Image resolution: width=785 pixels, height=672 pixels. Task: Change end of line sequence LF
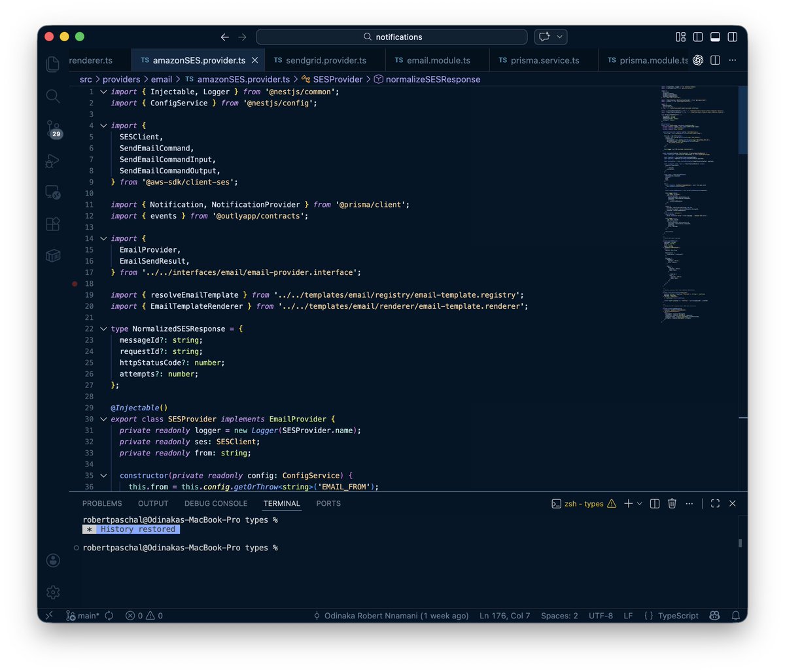click(x=628, y=616)
